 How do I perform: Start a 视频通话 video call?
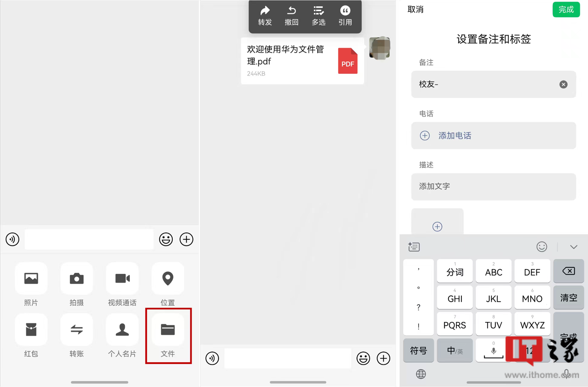122,279
